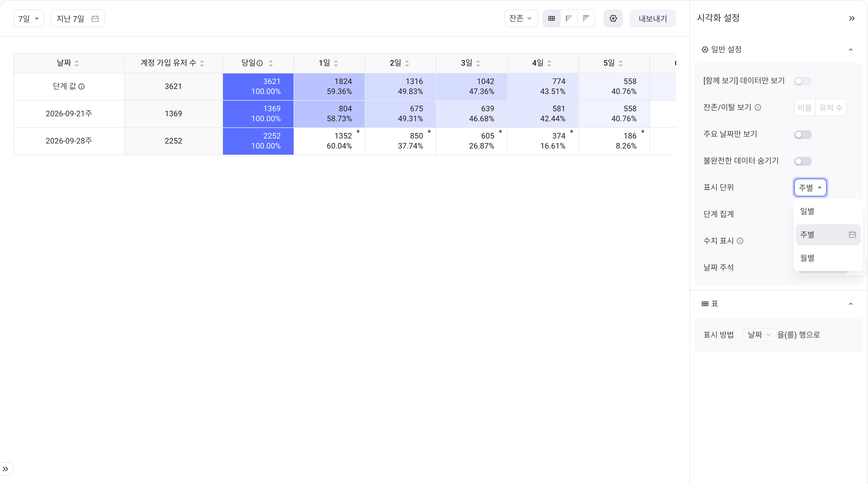Screen dimensions: 868x484
Task: Click info icon beside 잔존/이탈 보기
Action: 758,107
